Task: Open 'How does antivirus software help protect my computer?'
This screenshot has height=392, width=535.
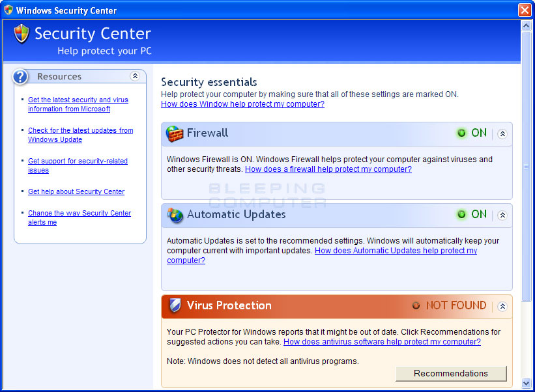Action: coord(383,341)
